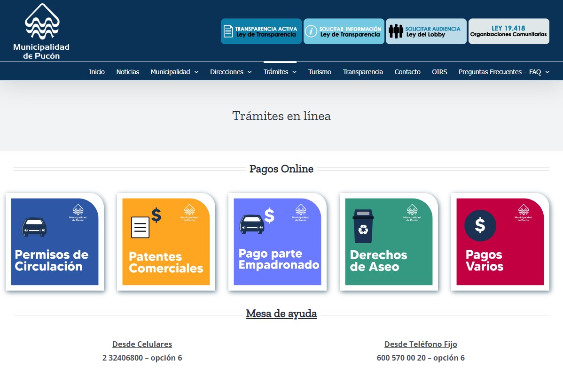
Task: Go to the Noticias menu item
Action: [x=127, y=72]
